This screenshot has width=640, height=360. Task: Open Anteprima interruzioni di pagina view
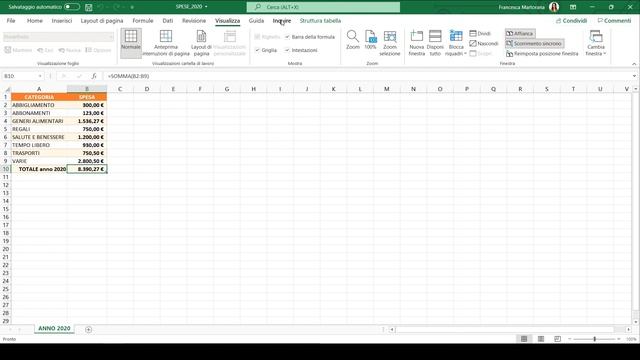point(166,43)
